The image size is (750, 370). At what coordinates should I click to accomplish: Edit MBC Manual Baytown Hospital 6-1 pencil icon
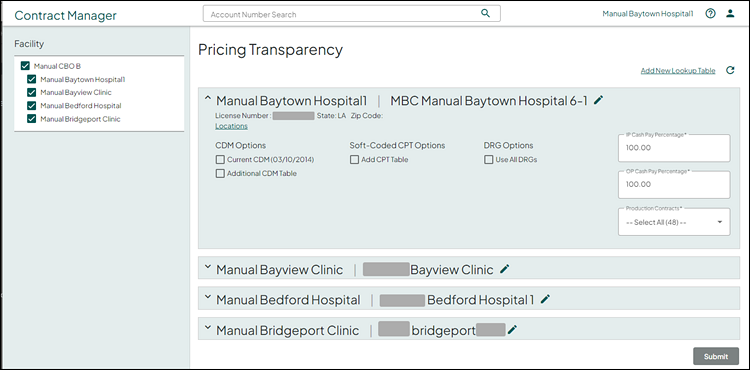click(x=598, y=100)
